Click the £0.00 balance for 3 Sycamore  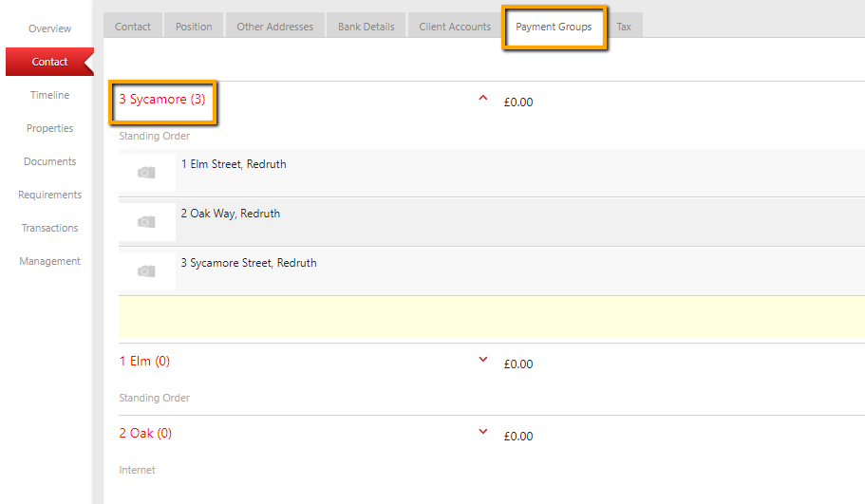point(518,102)
